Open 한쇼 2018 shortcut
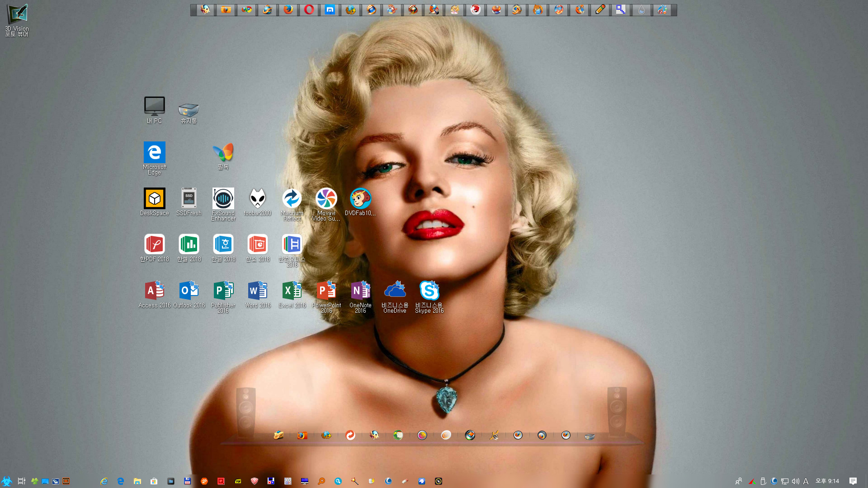 [258, 248]
